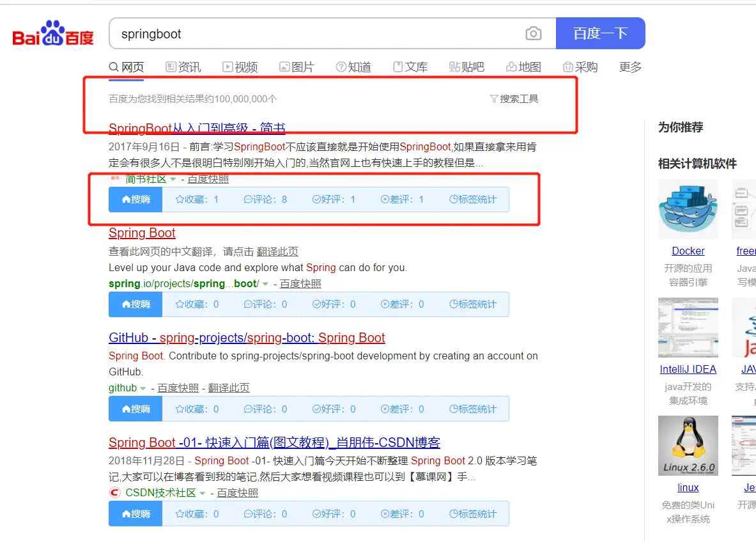Click 收藏: 1 star icon
The image size is (756, 541).
180,200
